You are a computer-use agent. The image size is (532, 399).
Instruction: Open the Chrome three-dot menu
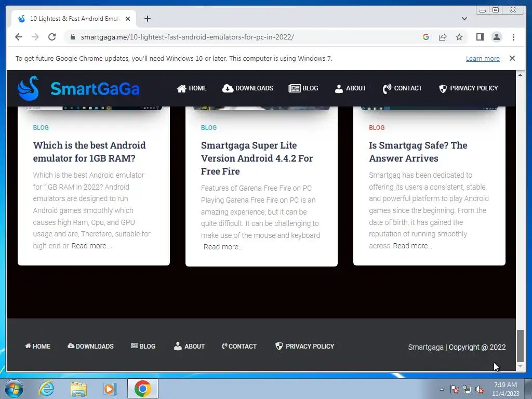tap(513, 37)
